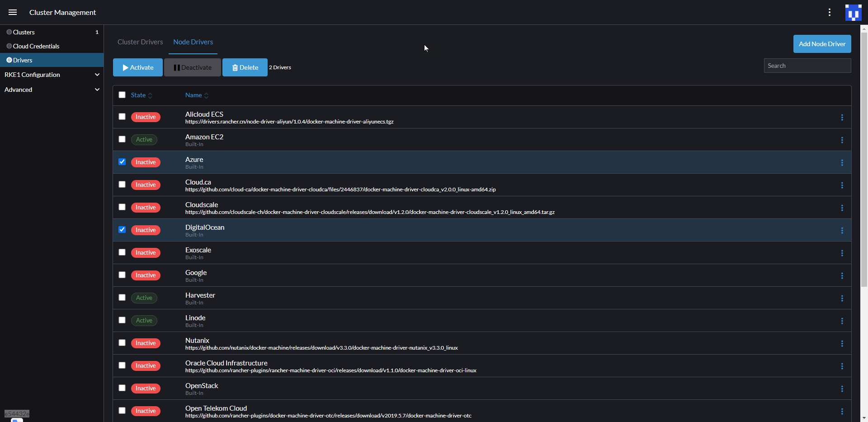Screen dimensions: 868x422
Task: Click the driver Search field
Action: click(x=807, y=65)
